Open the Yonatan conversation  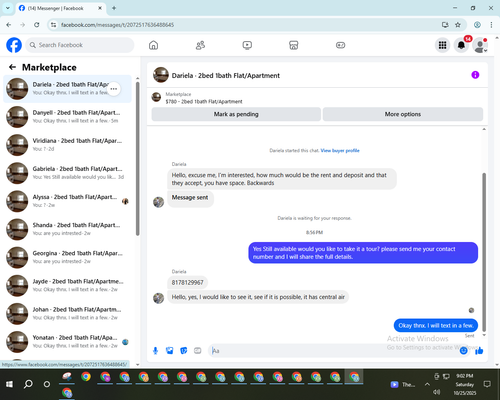coord(68,341)
